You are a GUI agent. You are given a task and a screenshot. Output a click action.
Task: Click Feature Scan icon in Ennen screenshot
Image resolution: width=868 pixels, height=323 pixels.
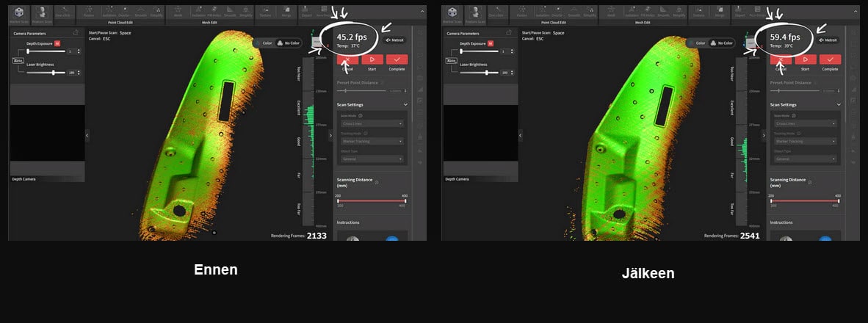(x=43, y=12)
